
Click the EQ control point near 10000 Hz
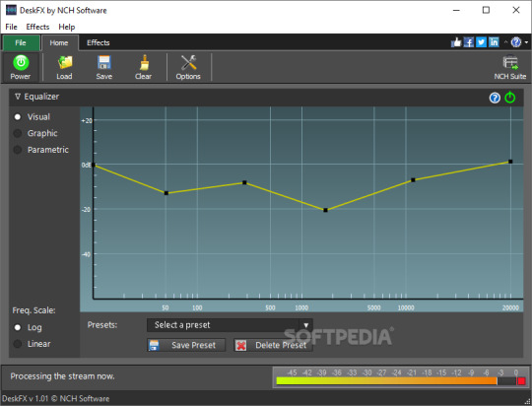click(x=413, y=180)
